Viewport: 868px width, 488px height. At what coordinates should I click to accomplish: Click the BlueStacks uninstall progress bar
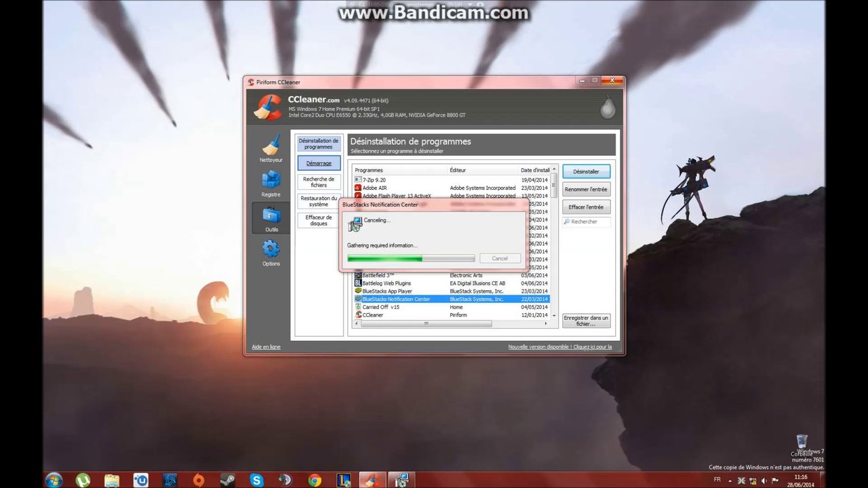coord(411,258)
